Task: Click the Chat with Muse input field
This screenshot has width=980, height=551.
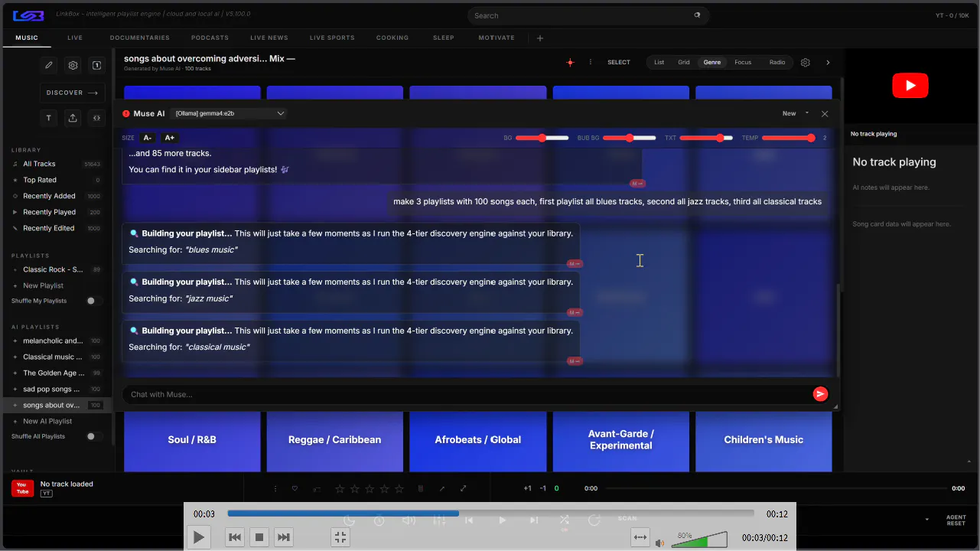Action: (x=467, y=394)
